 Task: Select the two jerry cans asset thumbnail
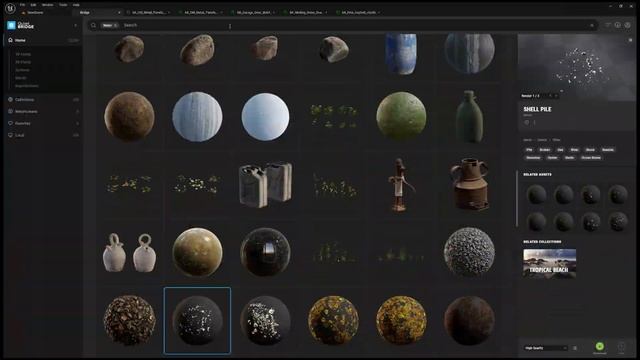pyautogui.click(x=265, y=184)
